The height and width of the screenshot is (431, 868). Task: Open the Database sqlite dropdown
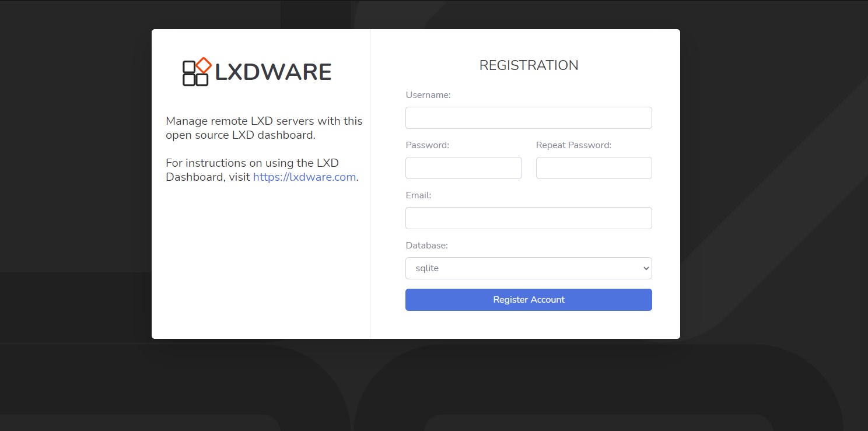[528, 268]
